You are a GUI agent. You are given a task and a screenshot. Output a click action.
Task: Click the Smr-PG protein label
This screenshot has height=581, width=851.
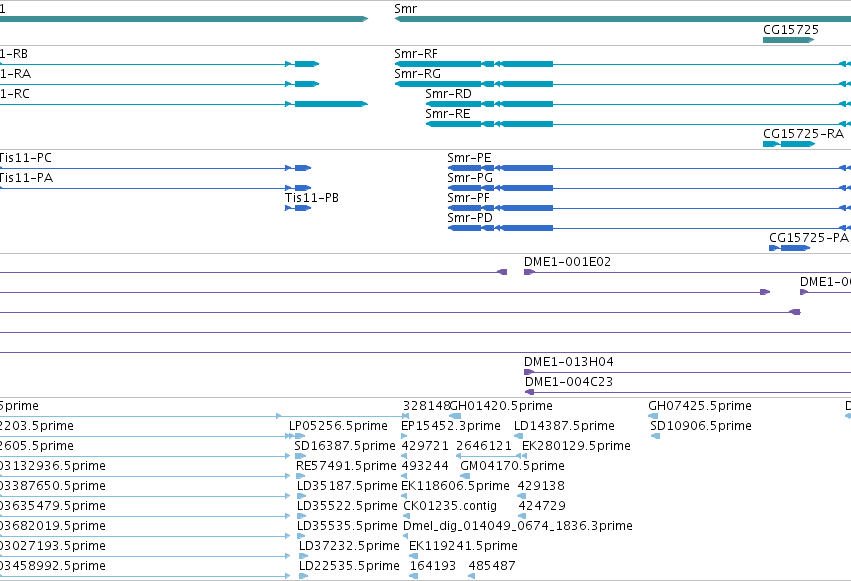470,178
